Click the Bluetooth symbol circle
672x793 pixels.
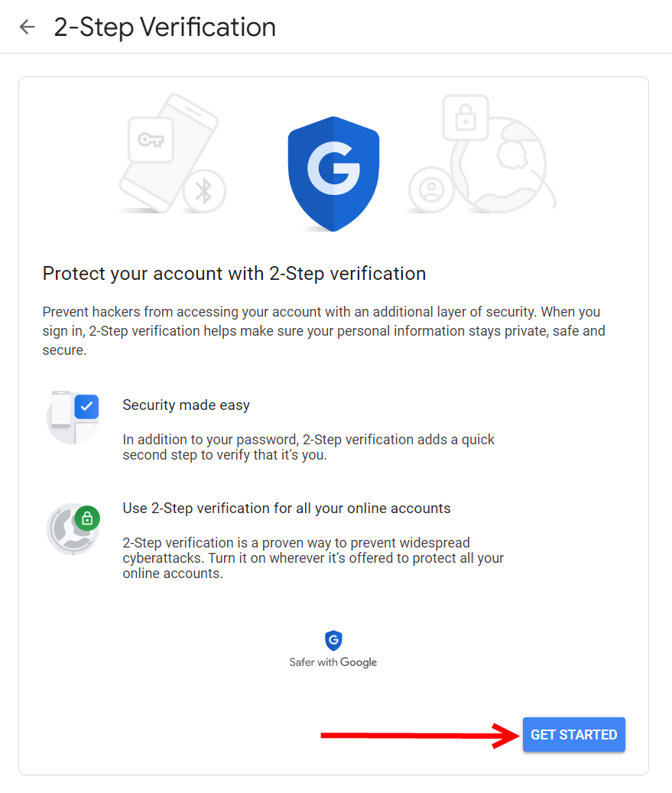coord(204,191)
